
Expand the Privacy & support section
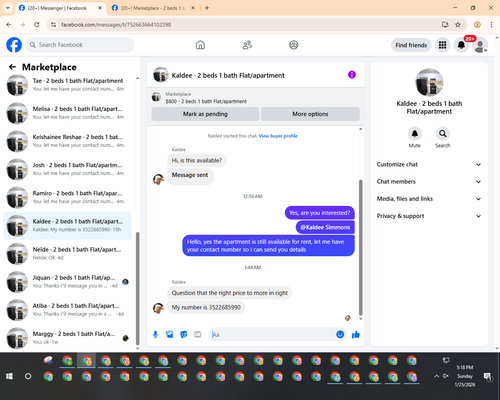pos(429,216)
